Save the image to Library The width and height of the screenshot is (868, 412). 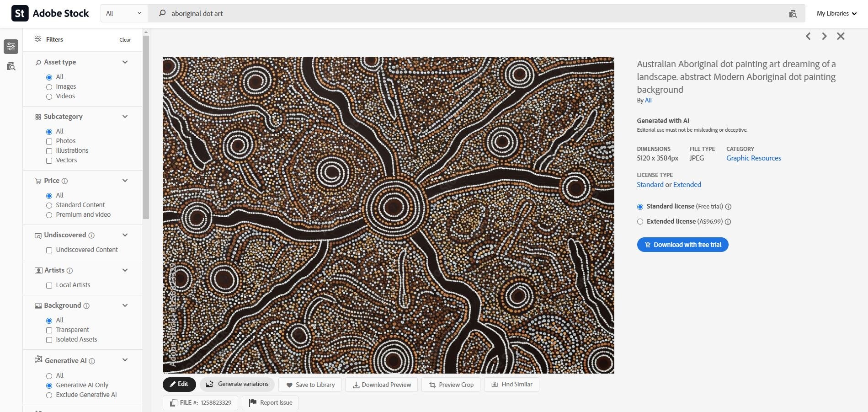point(289,385)
